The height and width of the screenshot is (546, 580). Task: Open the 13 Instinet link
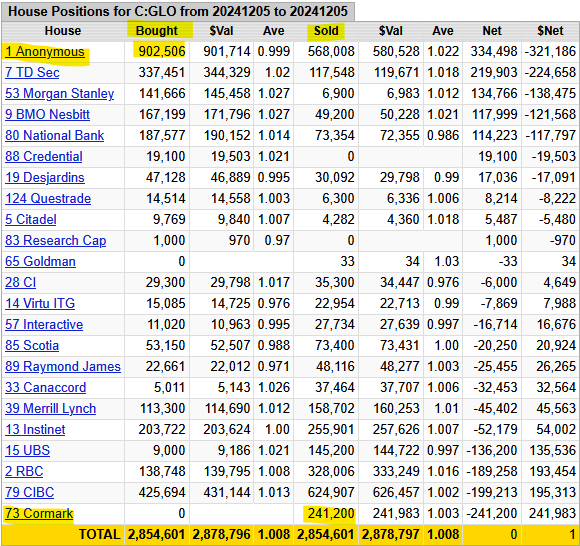[x=35, y=430]
